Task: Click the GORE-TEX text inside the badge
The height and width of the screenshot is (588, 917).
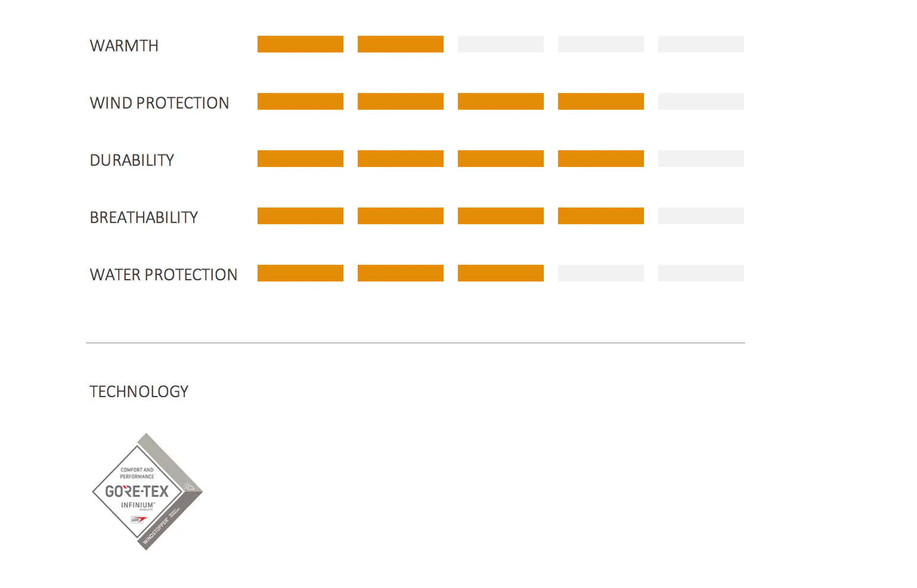Action: pyautogui.click(x=137, y=491)
